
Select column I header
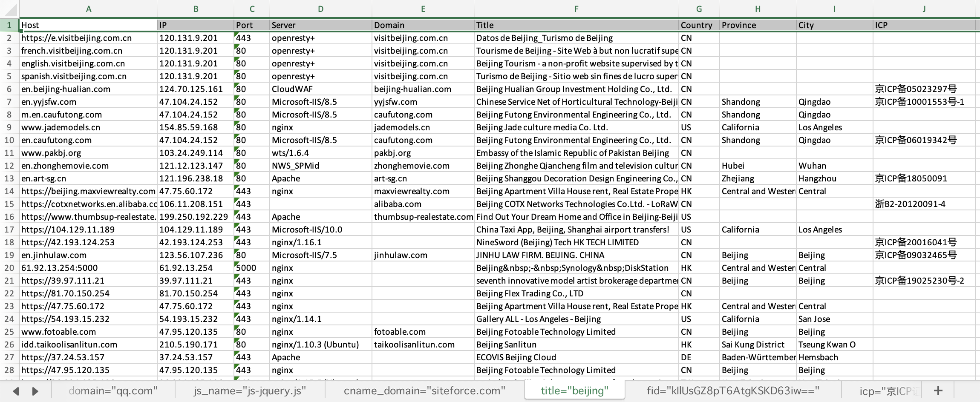click(x=835, y=9)
